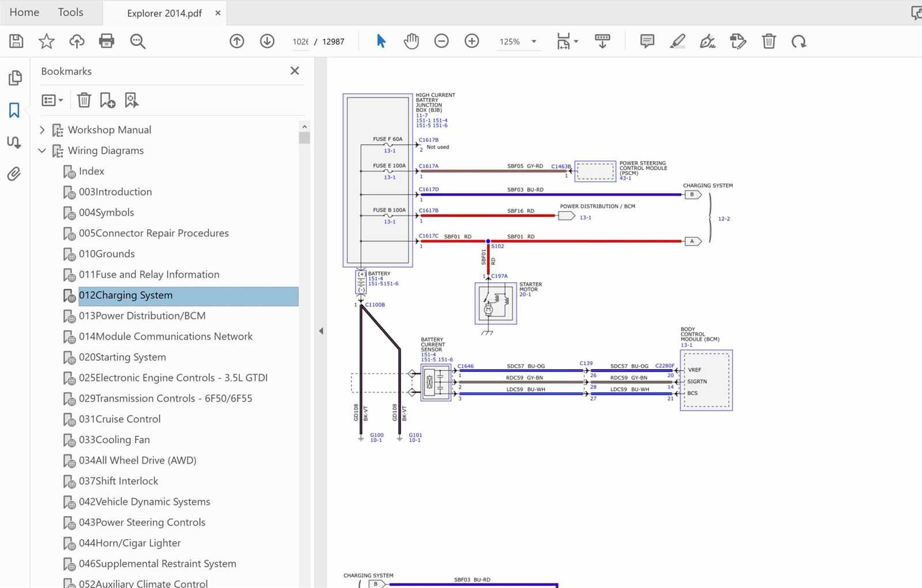Go to the previous page

coord(237,41)
